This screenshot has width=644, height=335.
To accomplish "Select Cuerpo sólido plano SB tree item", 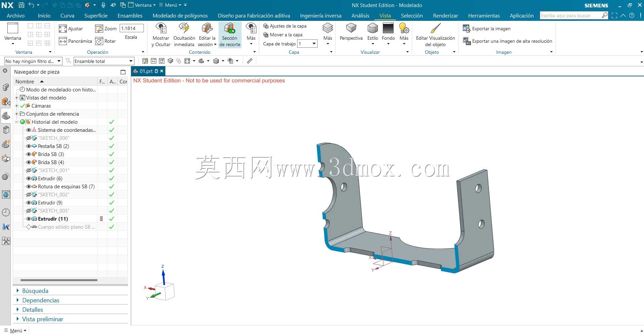I will [66, 227].
